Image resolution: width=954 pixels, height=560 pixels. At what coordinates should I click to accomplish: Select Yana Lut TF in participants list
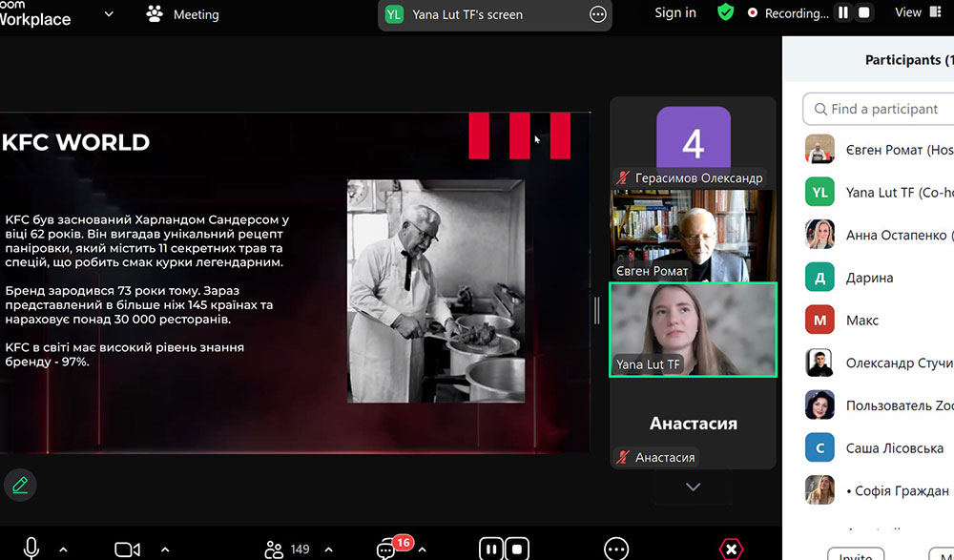coord(878,193)
